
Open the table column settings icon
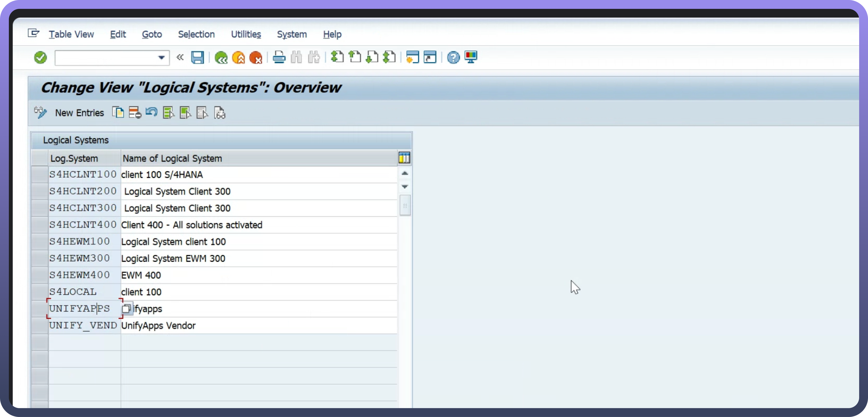pyautogui.click(x=404, y=158)
